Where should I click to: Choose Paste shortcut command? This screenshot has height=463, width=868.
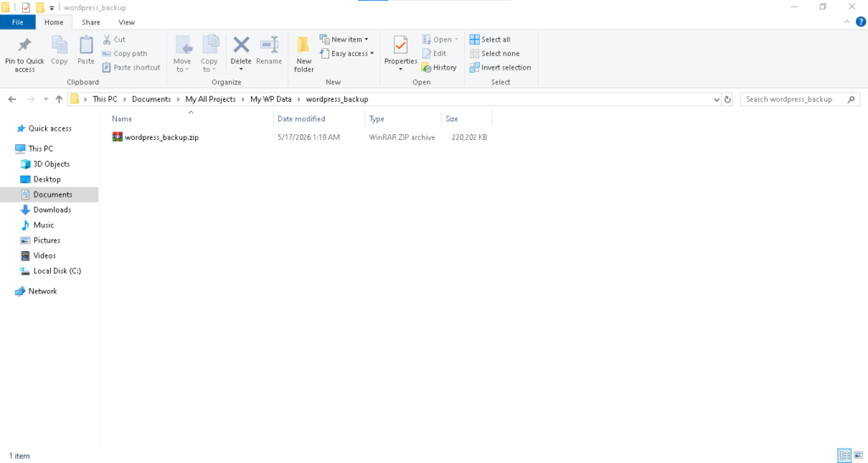tap(131, 68)
